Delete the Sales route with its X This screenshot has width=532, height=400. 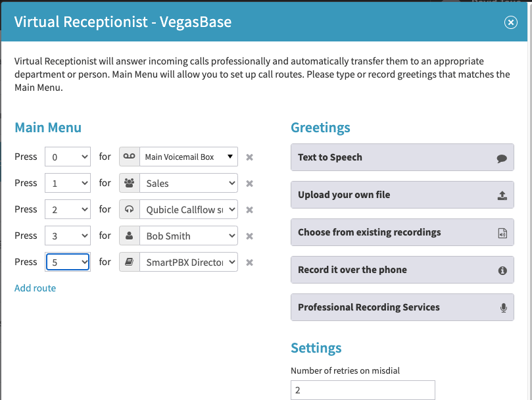pos(249,184)
